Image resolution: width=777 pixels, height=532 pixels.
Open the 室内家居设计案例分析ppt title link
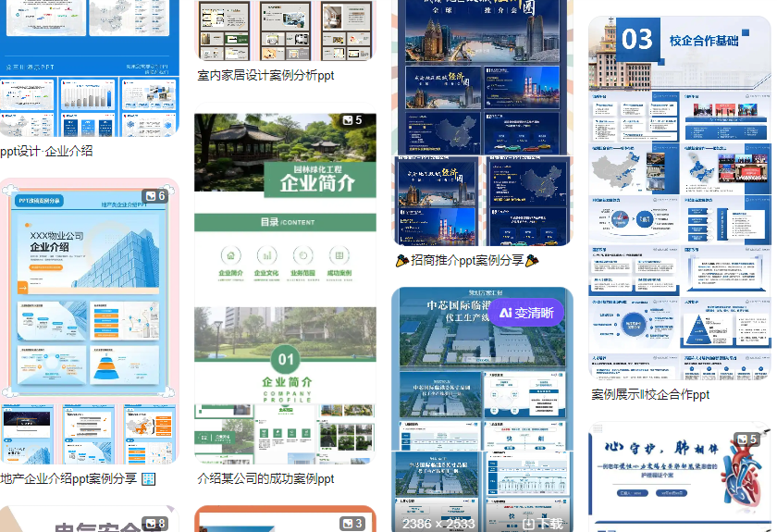coord(266,76)
